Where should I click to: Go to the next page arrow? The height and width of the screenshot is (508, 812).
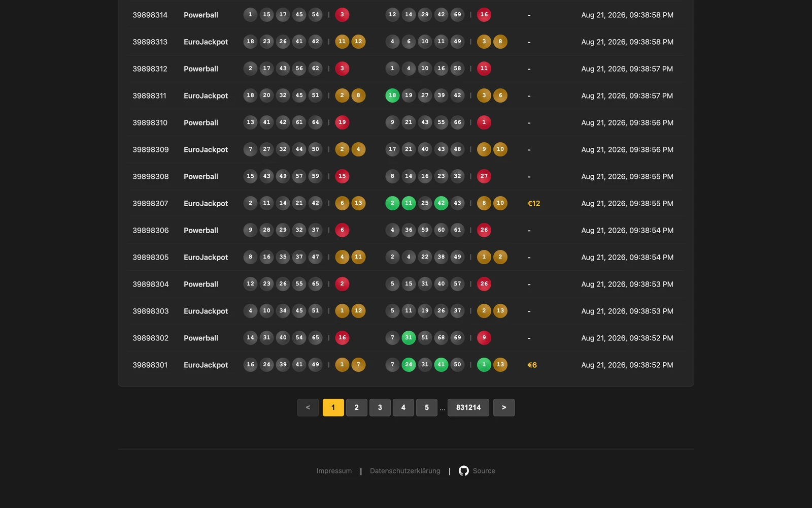tap(504, 407)
